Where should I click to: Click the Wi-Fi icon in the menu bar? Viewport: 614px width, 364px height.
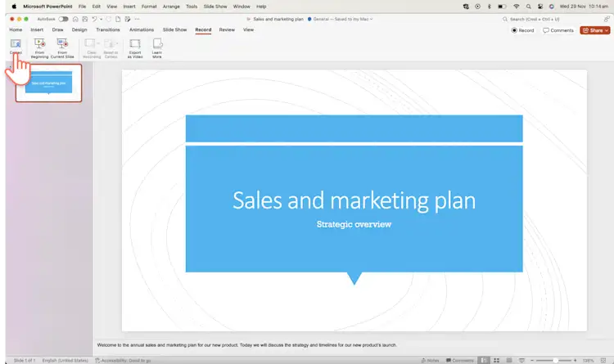pyautogui.click(x=516, y=7)
